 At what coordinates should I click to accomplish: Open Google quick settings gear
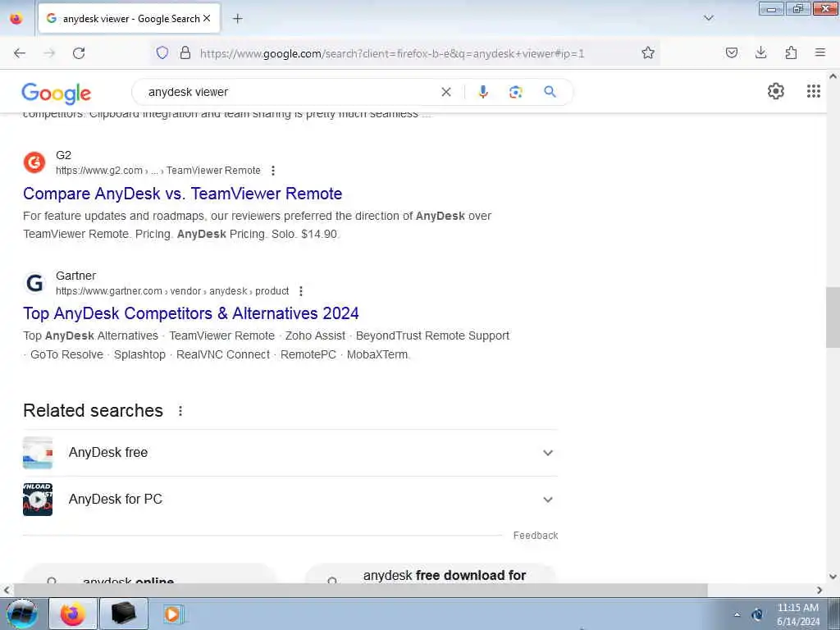776,91
